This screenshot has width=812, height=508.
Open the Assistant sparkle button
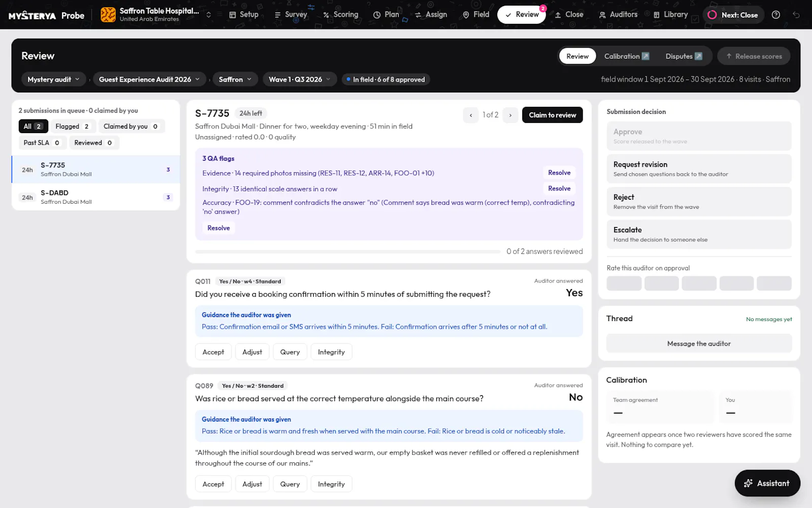(767, 483)
